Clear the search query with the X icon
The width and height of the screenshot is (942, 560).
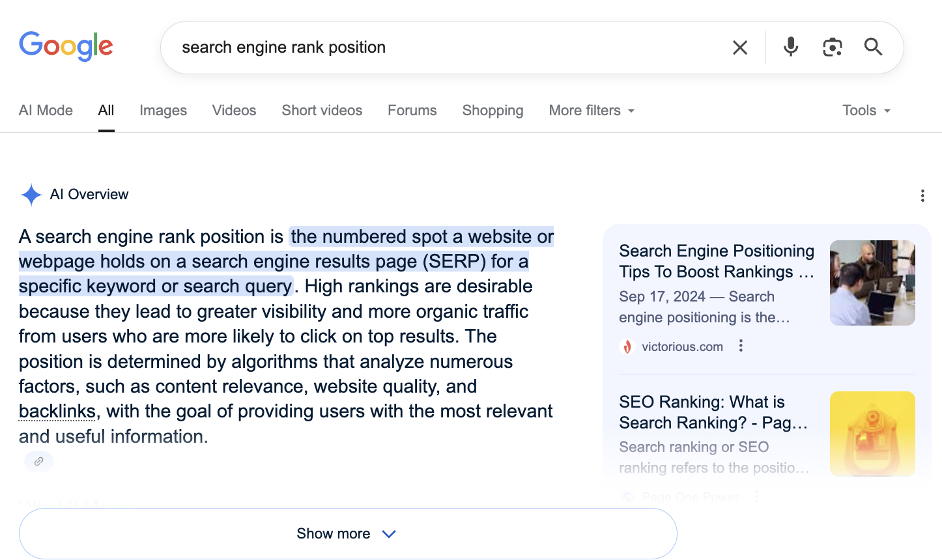click(x=739, y=48)
